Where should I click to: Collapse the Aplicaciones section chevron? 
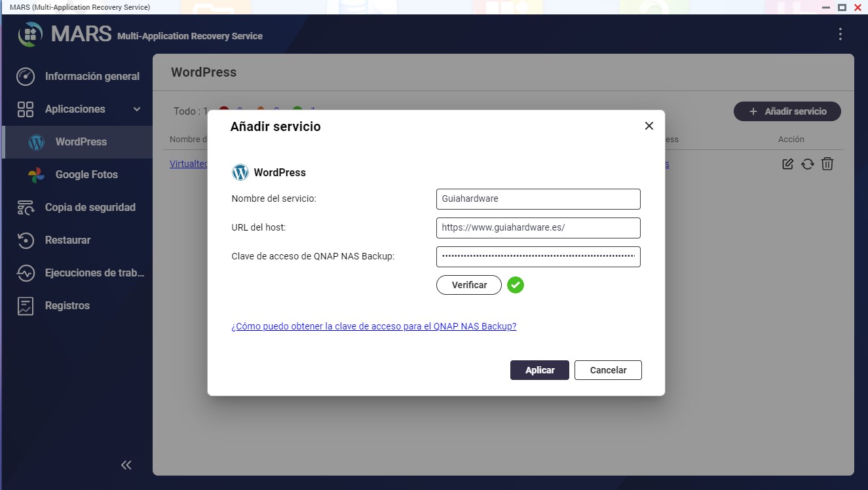click(x=137, y=109)
